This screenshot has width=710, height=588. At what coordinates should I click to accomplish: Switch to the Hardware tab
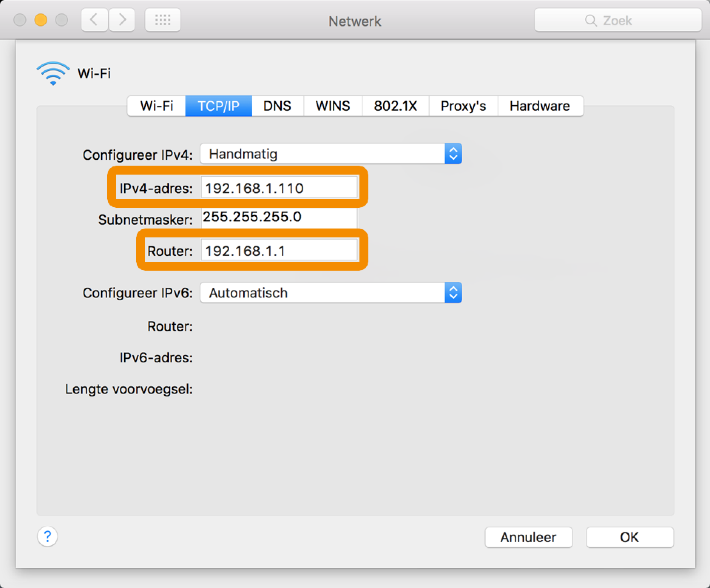click(x=540, y=106)
